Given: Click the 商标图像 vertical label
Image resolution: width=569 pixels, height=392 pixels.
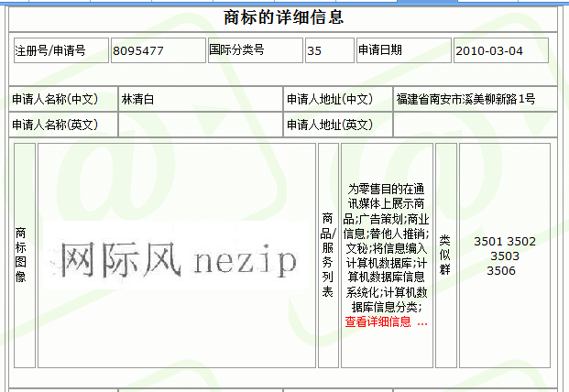Looking at the screenshot, I should pos(21,255).
